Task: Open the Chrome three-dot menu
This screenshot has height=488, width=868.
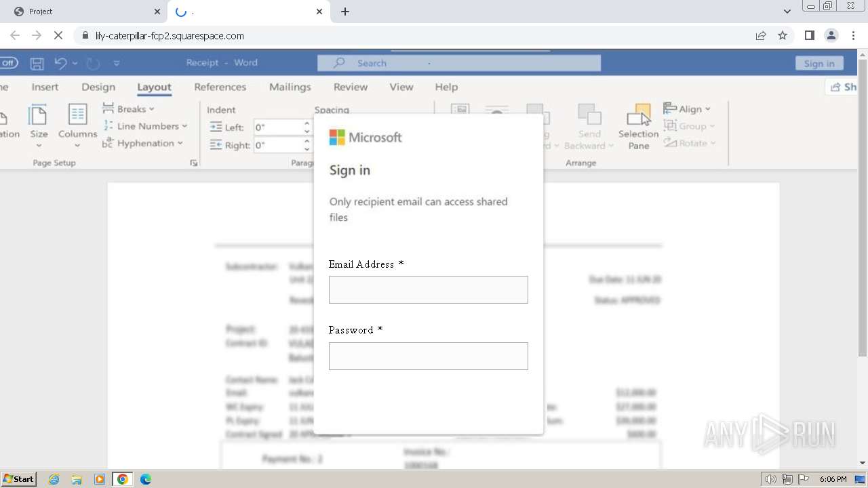Action: click(x=853, y=35)
